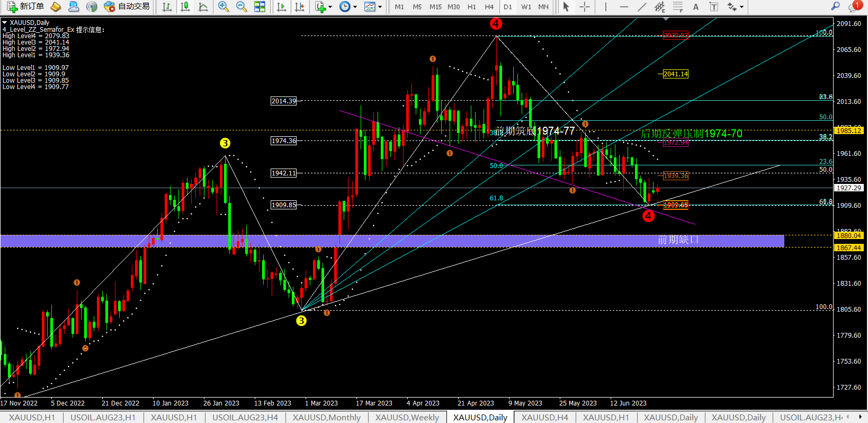Click the 'High Level4 = 2079.83' indicator line
868x423 pixels.
point(36,36)
